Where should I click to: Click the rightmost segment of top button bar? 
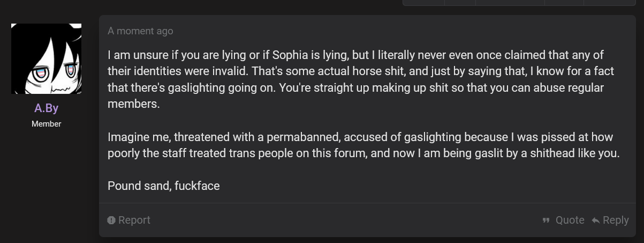click(x=610, y=3)
